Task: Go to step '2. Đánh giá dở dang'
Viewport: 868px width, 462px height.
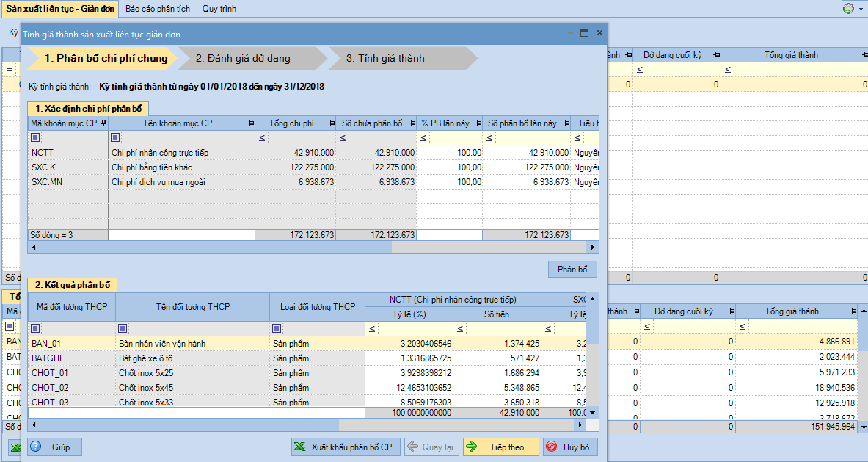Action: pos(253,58)
